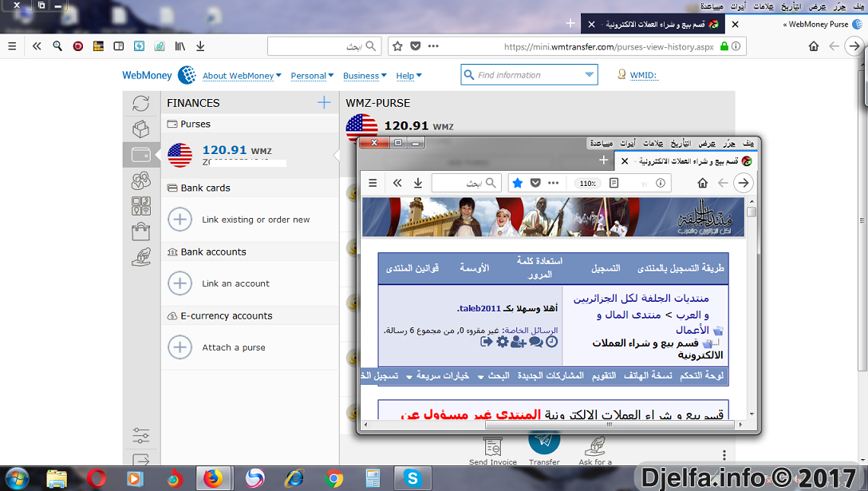The width and height of the screenshot is (868, 491).
Task: Click the magnifier search icon in WebMoney window toolbar
Action: (x=57, y=46)
